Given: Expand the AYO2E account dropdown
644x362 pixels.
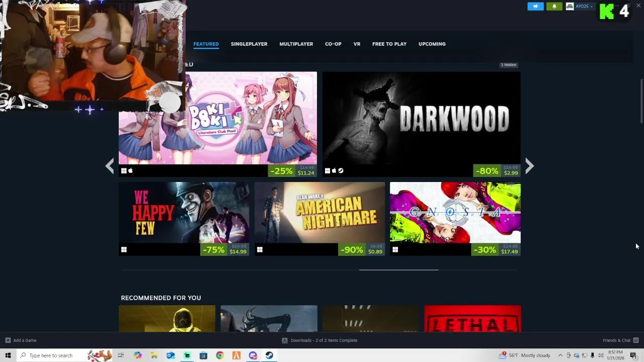Looking at the screenshot, I should pyautogui.click(x=584, y=7).
